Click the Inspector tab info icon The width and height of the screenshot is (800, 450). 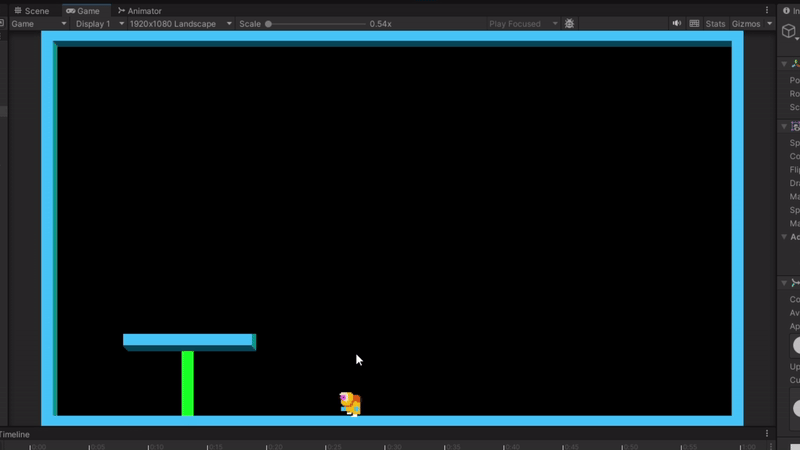tap(786, 10)
